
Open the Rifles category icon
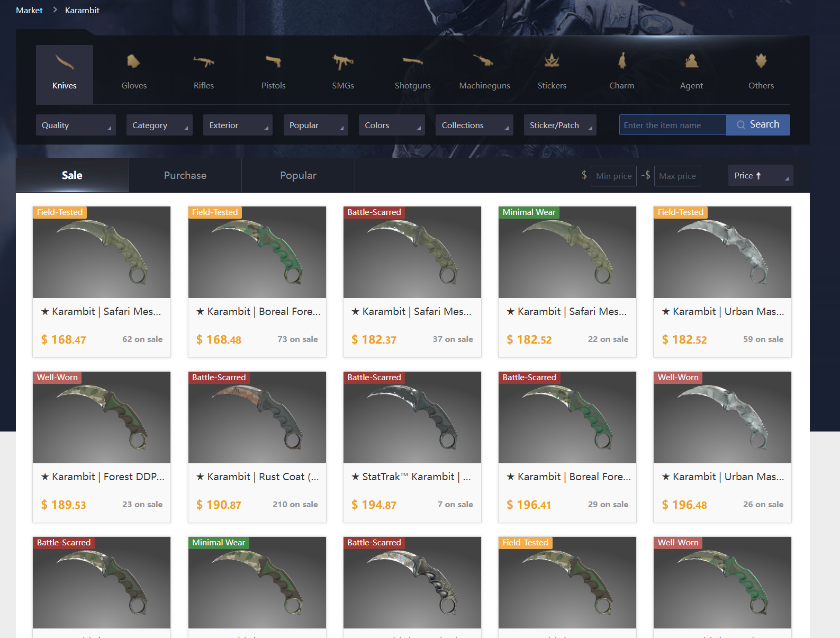point(203,62)
